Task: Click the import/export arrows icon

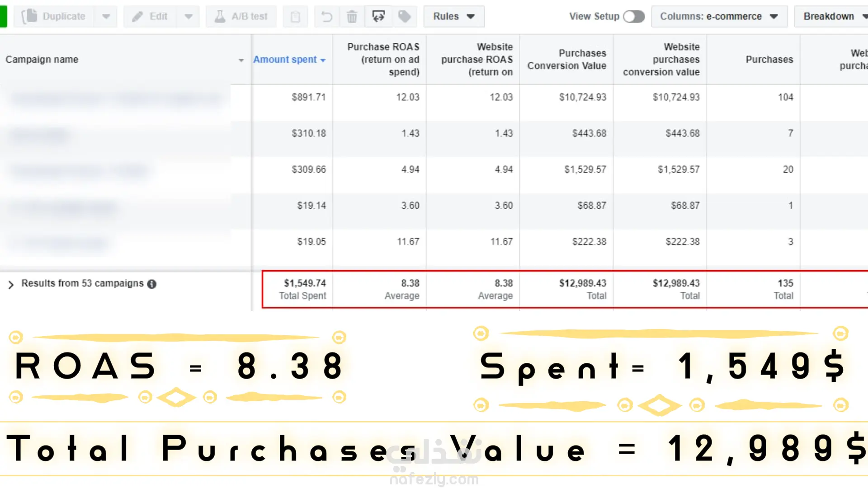Action: tap(378, 17)
